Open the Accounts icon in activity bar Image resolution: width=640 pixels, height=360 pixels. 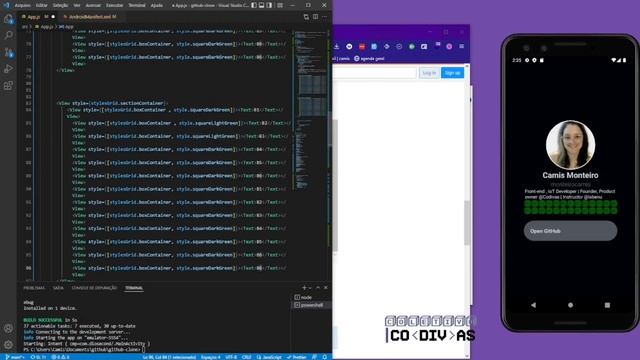tap(8, 328)
